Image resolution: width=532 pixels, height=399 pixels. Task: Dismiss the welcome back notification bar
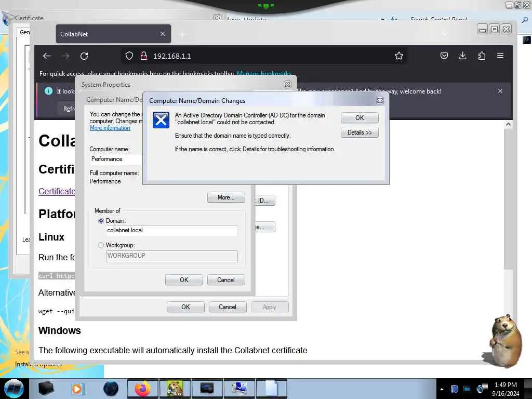[x=500, y=91]
